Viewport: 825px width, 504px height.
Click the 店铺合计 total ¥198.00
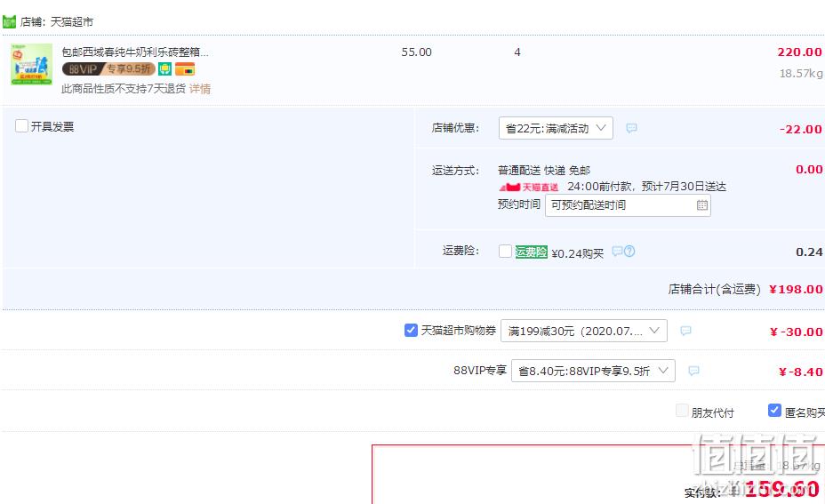click(x=796, y=290)
